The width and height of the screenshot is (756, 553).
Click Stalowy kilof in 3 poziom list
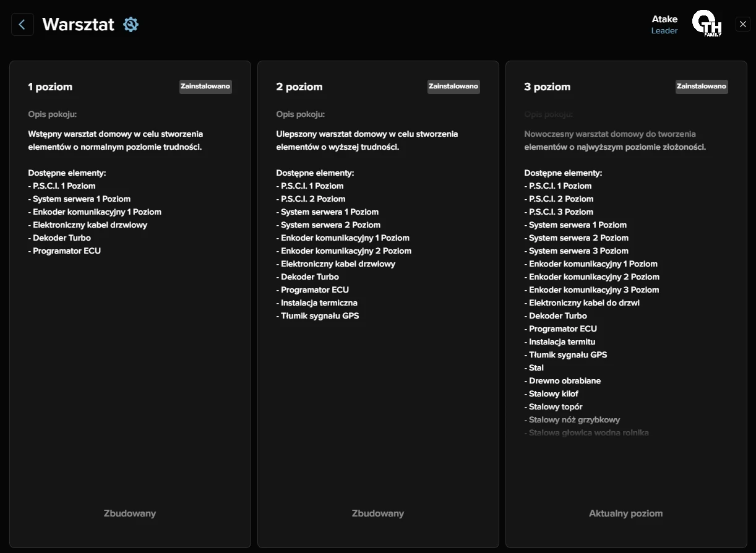(x=554, y=394)
